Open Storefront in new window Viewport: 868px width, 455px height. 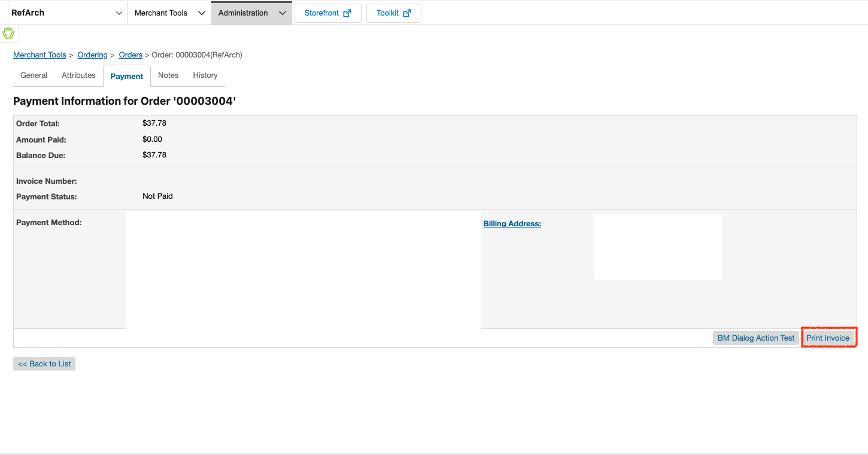[328, 13]
